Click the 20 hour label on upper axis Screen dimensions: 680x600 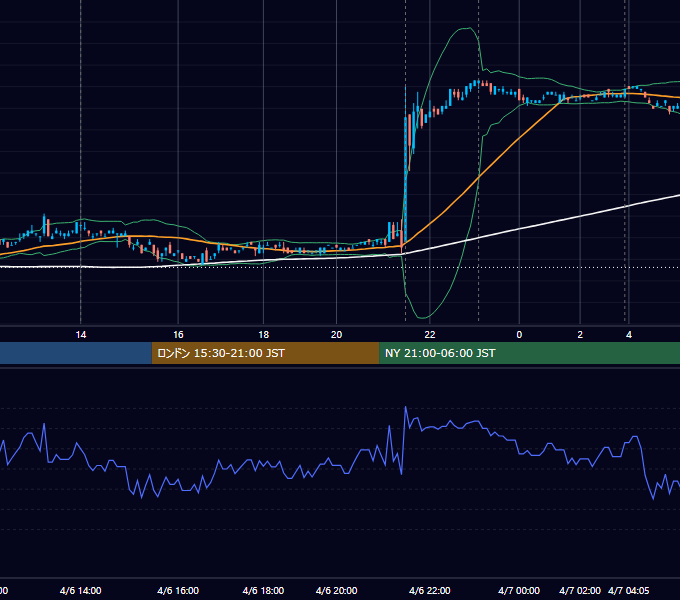click(337, 335)
